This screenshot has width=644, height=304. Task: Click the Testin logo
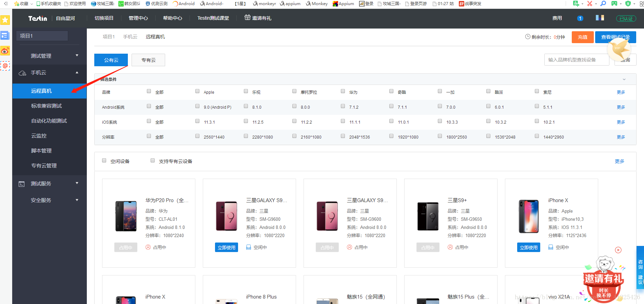[x=38, y=18]
